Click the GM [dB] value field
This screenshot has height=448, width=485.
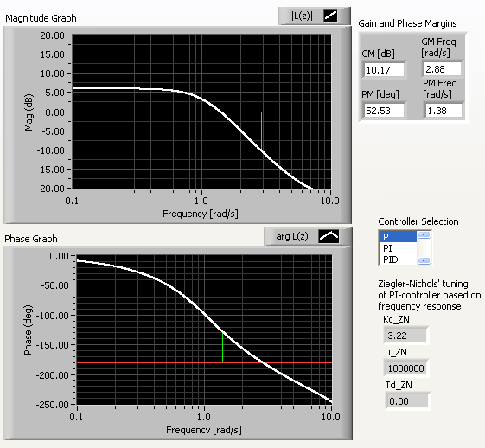[x=384, y=70]
